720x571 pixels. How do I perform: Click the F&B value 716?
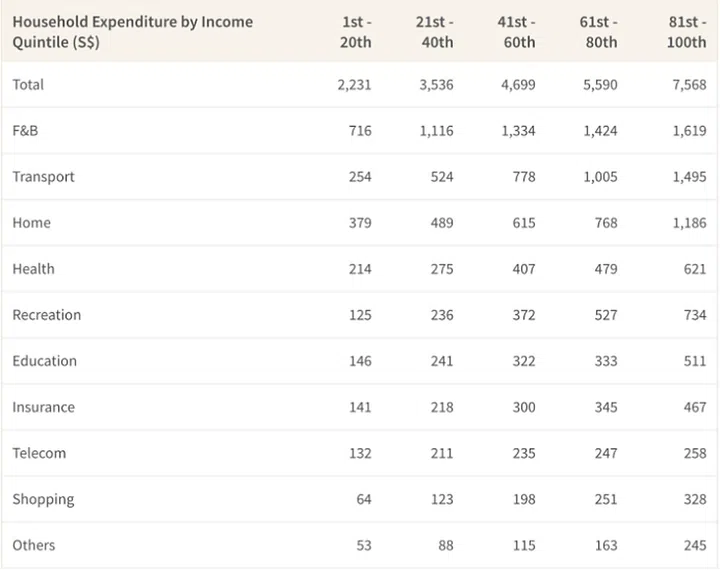pyautogui.click(x=359, y=131)
